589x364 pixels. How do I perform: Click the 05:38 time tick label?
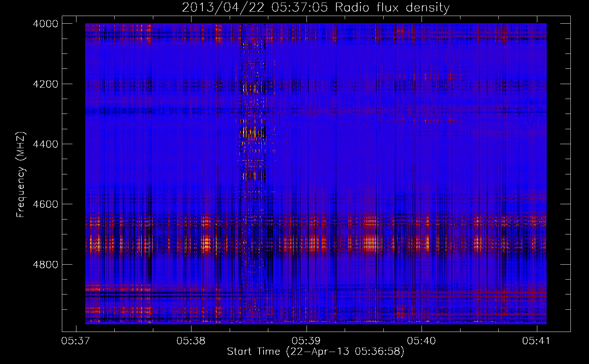pos(191,341)
